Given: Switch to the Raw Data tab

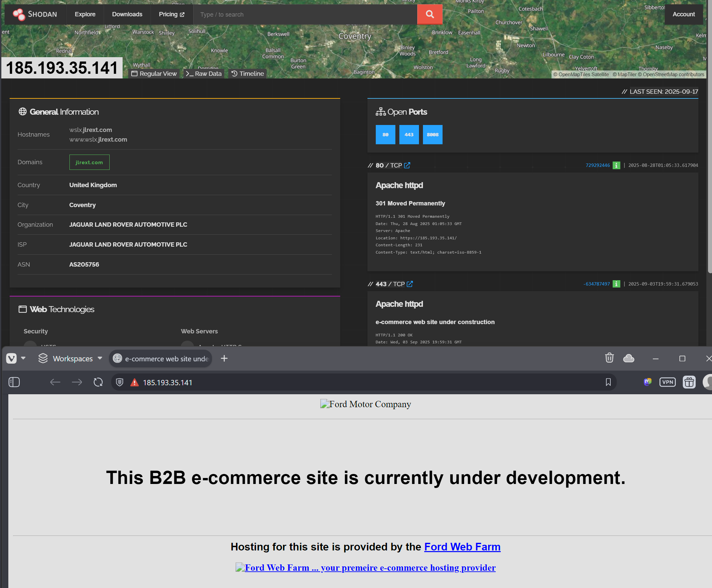Looking at the screenshot, I should [x=204, y=73].
